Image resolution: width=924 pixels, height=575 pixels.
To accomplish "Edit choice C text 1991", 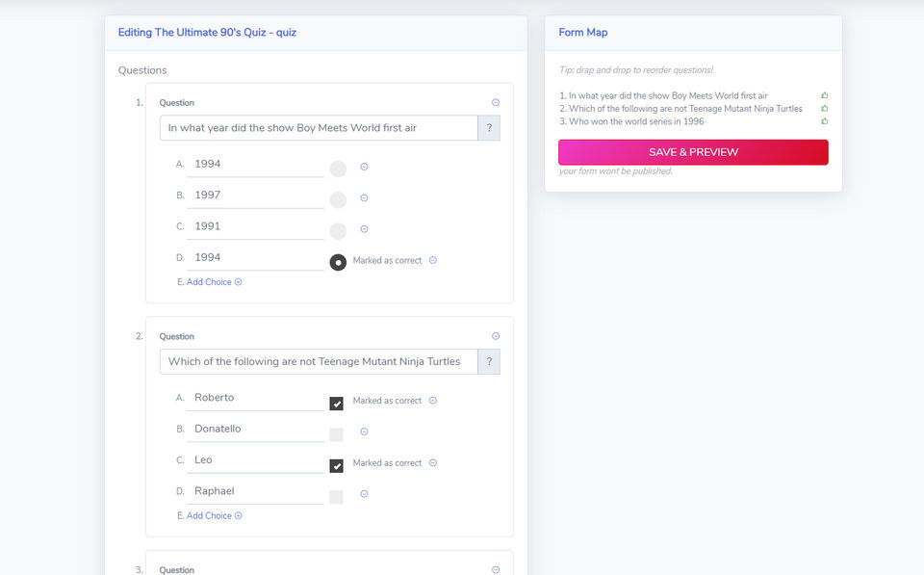I will pyautogui.click(x=255, y=227).
